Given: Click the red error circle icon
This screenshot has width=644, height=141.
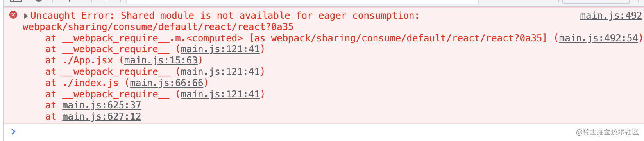Looking at the screenshot, I should 13,15.
